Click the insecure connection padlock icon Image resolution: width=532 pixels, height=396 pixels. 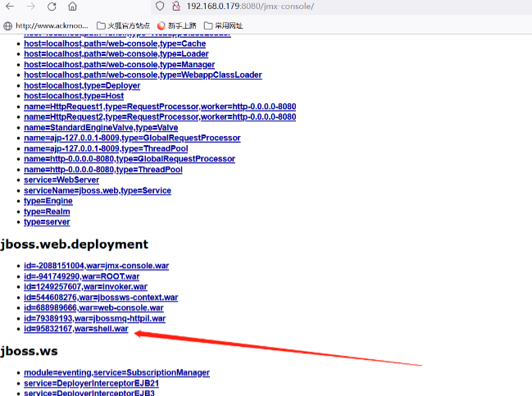[175, 7]
